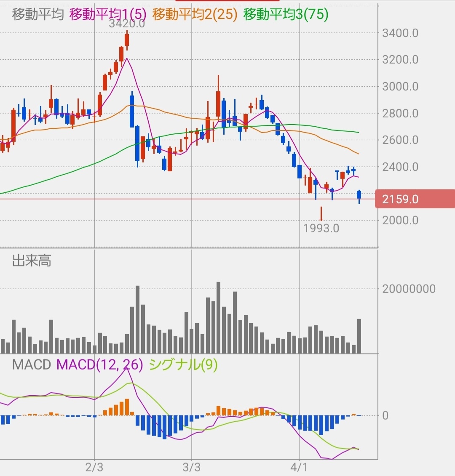Tap the current price tag 2159.0
The image size is (455, 476).
415,199
